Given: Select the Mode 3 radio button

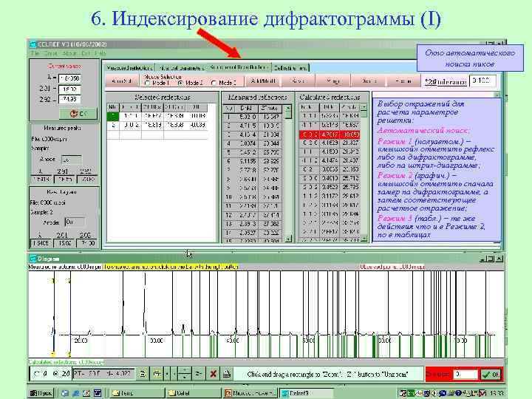Looking at the screenshot, I should point(214,83).
